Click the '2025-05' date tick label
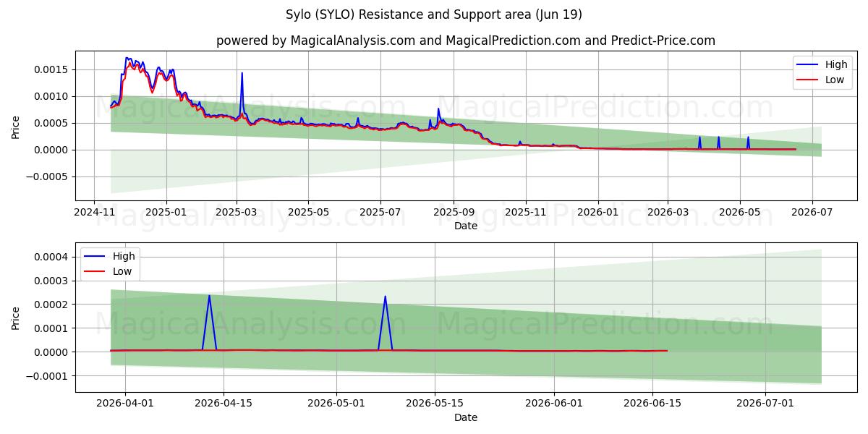Screen dimensions: 868x434 [308, 213]
